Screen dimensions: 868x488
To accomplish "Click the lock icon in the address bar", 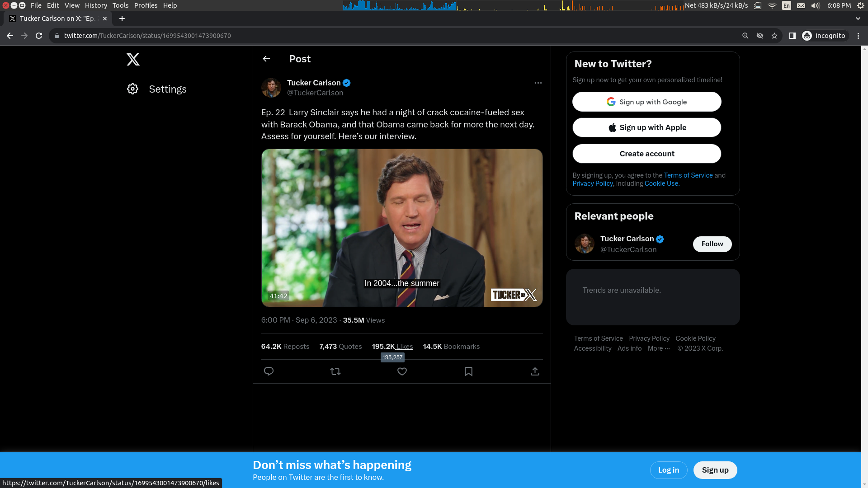I will (x=57, y=36).
